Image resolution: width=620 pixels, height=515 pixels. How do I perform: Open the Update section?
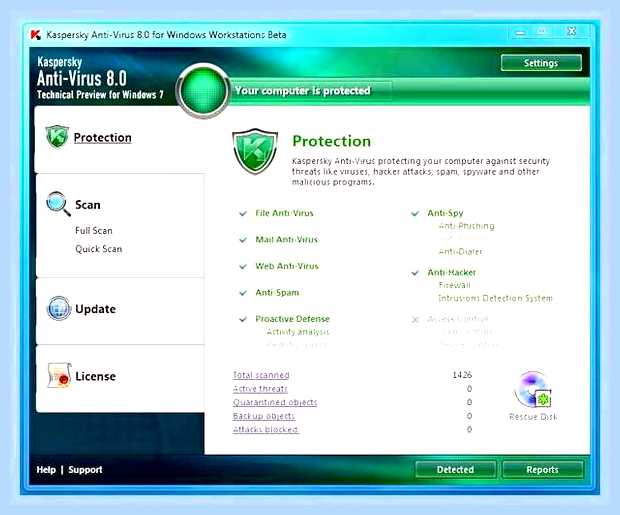click(x=95, y=309)
